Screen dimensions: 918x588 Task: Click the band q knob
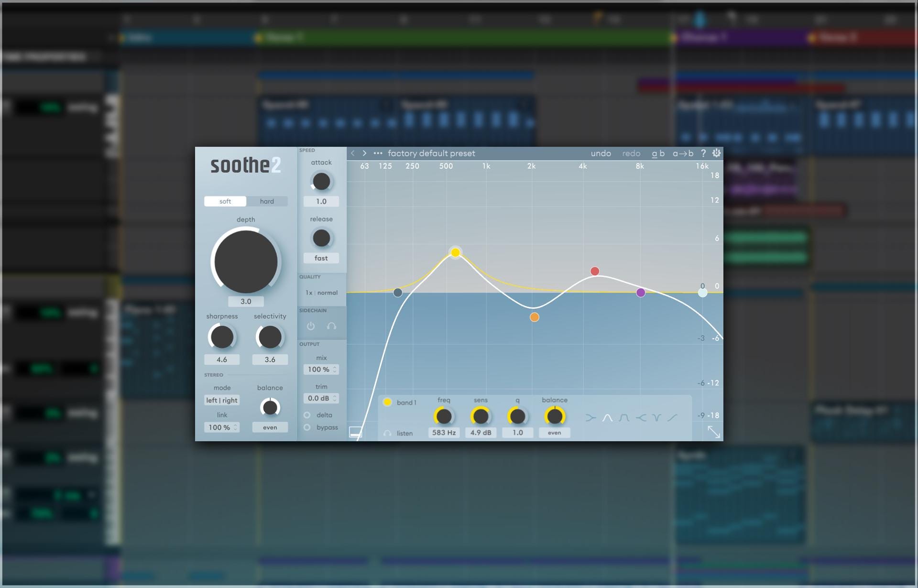point(517,416)
